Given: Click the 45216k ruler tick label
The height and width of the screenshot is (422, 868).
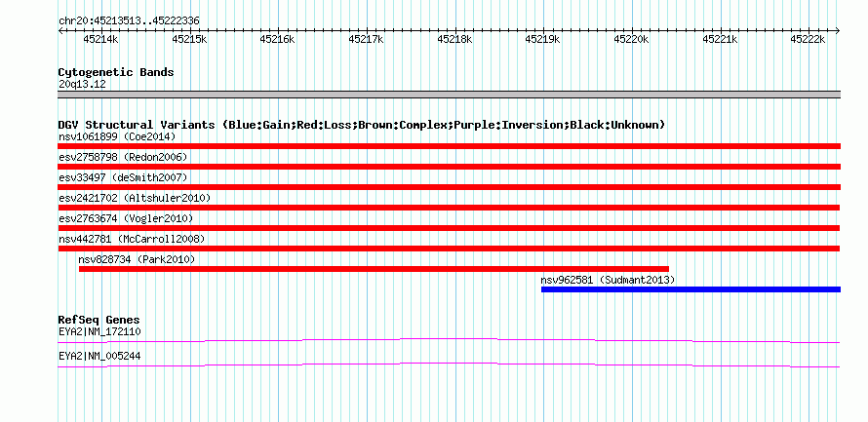Looking at the screenshot, I should click(277, 39).
